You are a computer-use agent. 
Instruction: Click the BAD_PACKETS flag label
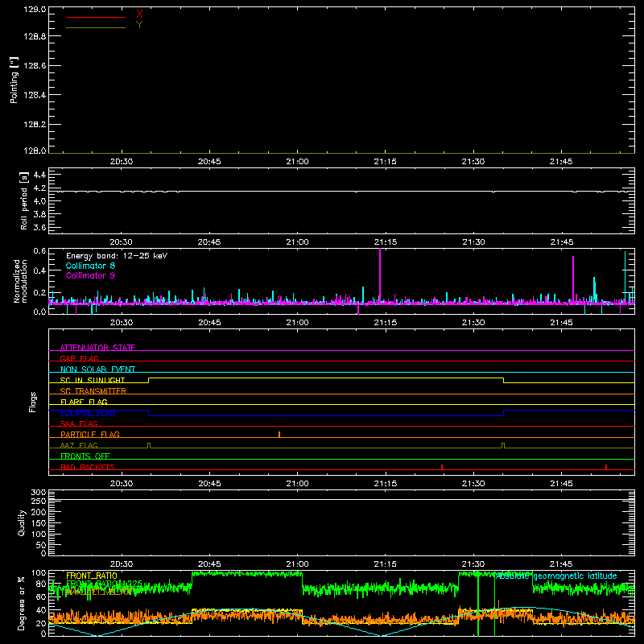point(88,467)
